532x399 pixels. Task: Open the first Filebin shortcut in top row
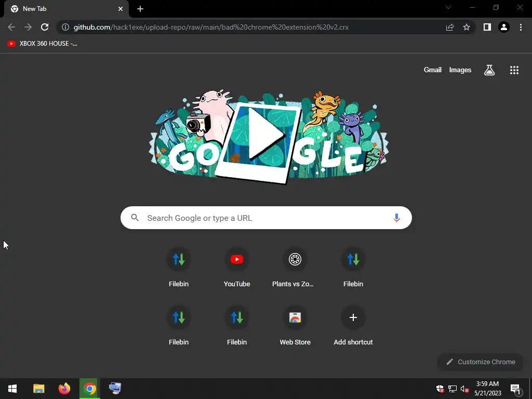click(179, 269)
